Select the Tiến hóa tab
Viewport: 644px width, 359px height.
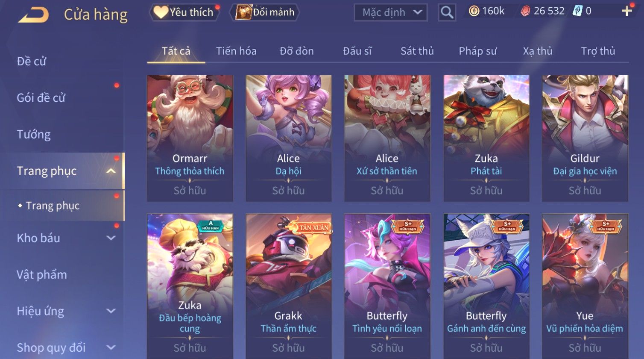tap(236, 51)
